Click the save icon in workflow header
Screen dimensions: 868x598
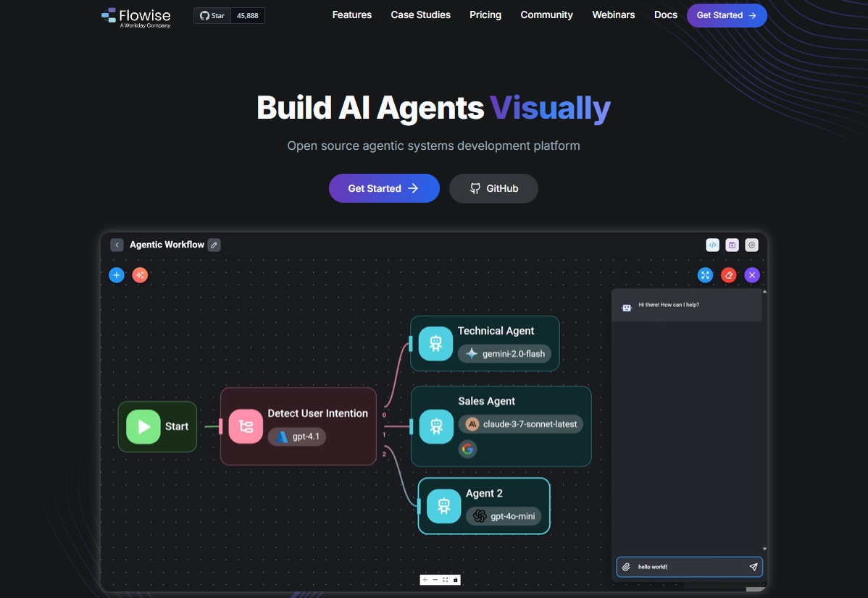point(733,245)
